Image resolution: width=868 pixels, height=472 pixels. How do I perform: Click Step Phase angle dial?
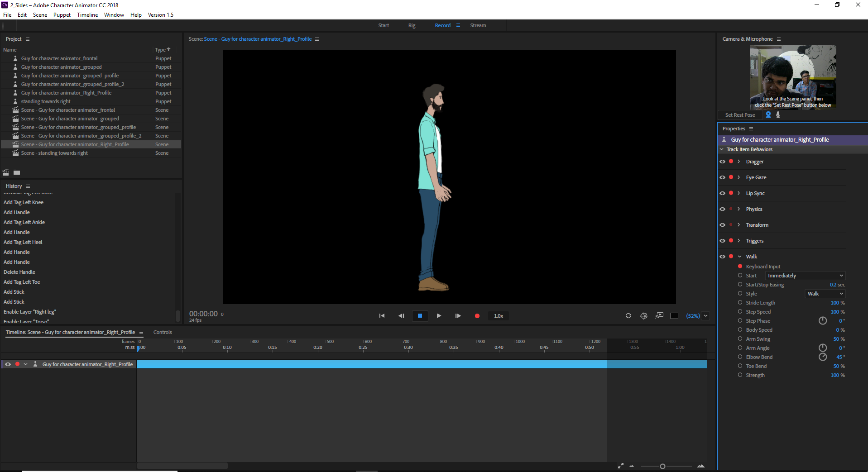(x=823, y=321)
